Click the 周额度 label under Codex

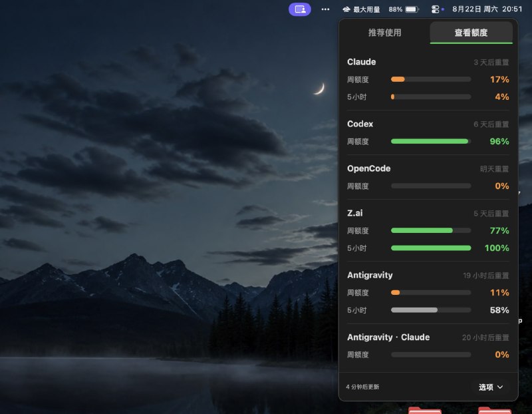click(358, 142)
